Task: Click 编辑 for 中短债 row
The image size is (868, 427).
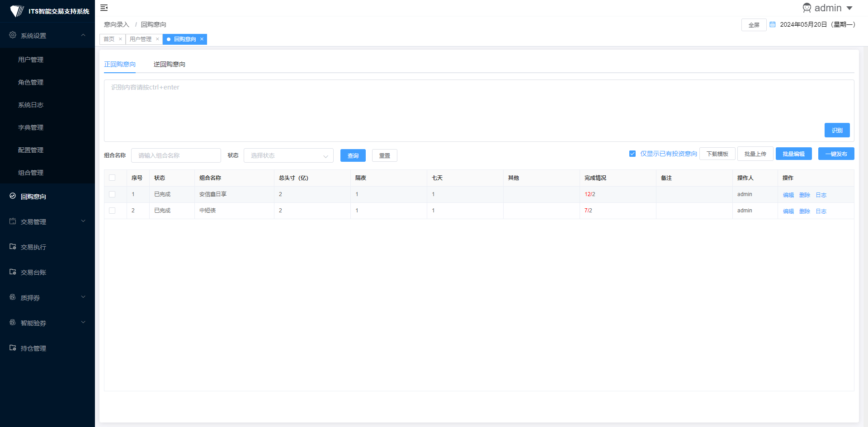Action: pyautogui.click(x=788, y=211)
